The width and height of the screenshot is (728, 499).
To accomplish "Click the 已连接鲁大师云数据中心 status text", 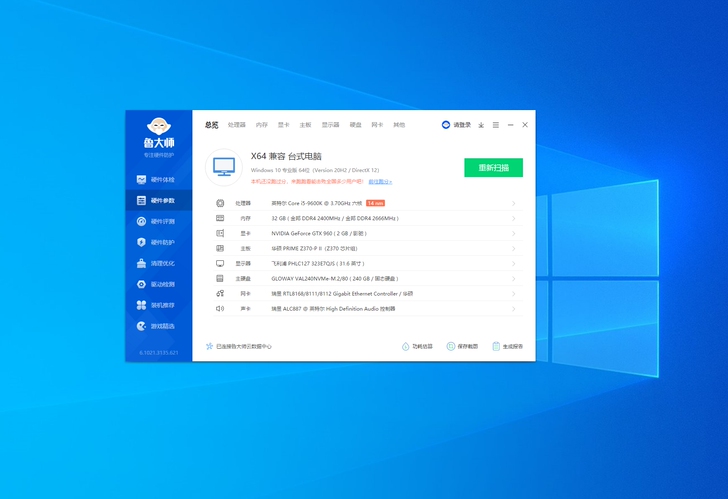I will tap(244, 346).
